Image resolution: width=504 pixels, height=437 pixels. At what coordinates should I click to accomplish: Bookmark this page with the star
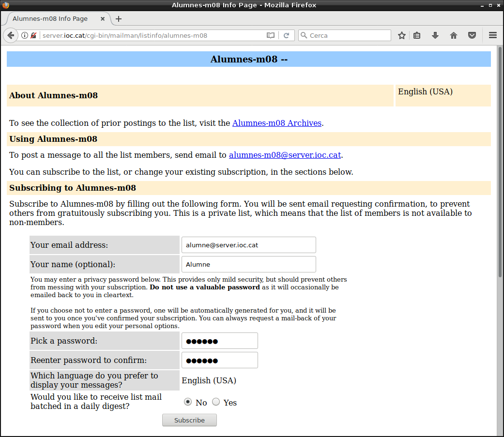click(x=401, y=35)
